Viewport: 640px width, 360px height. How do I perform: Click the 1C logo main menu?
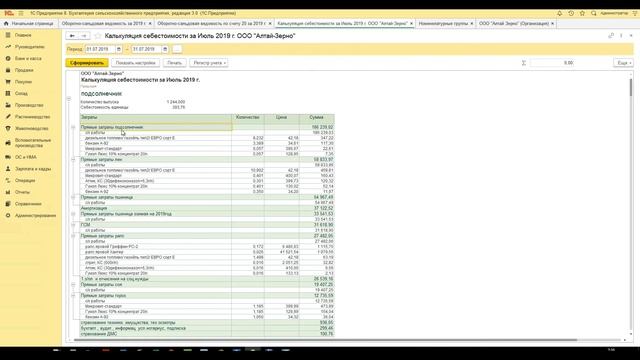click(9, 13)
